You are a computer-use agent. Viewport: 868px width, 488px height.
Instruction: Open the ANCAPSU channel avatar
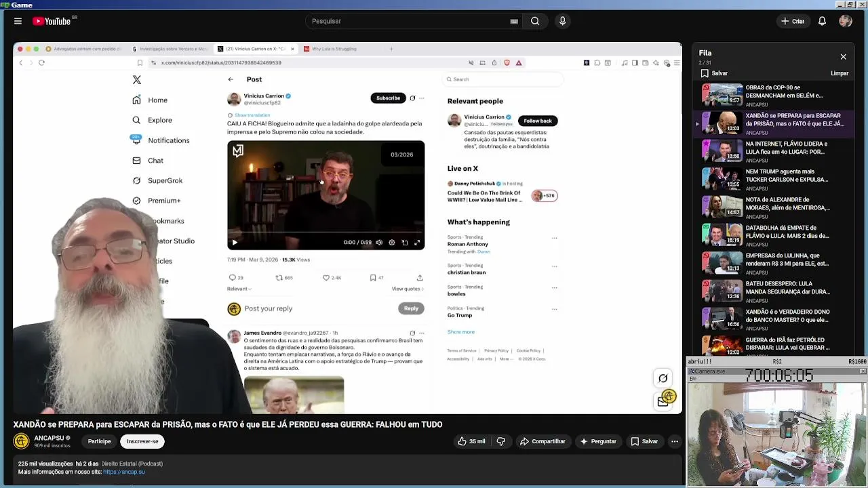[21, 441]
